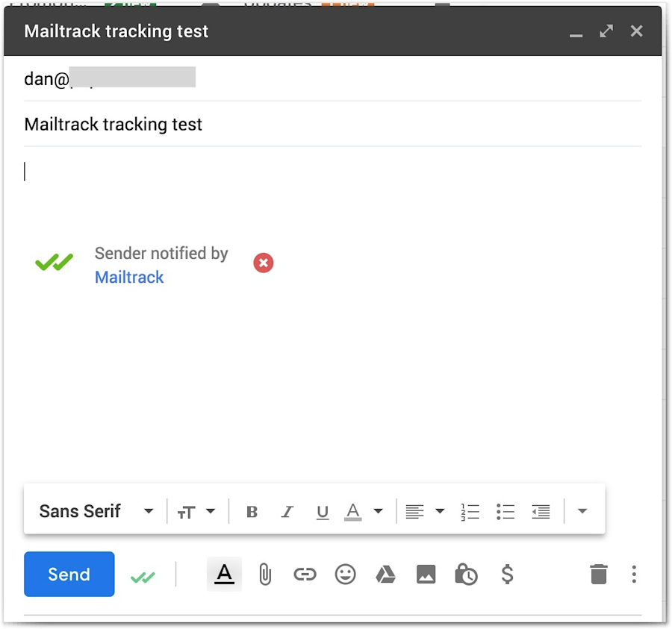Toggle bold formatting
Screen dimensions: 672x629
click(252, 511)
